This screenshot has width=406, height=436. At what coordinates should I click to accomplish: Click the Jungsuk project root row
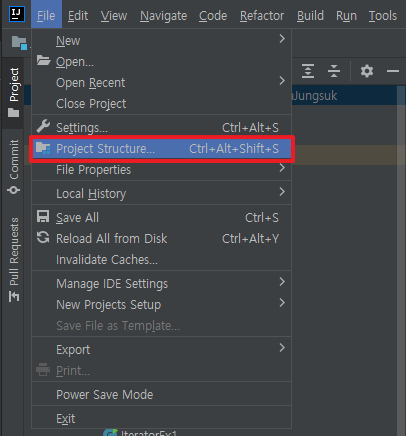click(x=344, y=96)
